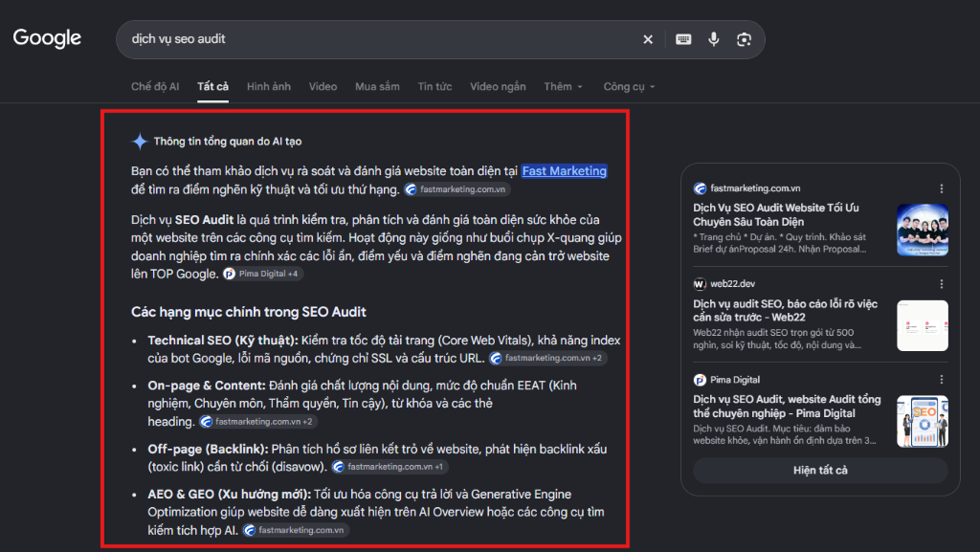The height and width of the screenshot is (552, 980).
Task: Click the Pima Digital favicon in sidebar card
Action: pyautogui.click(x=700, y=380)
